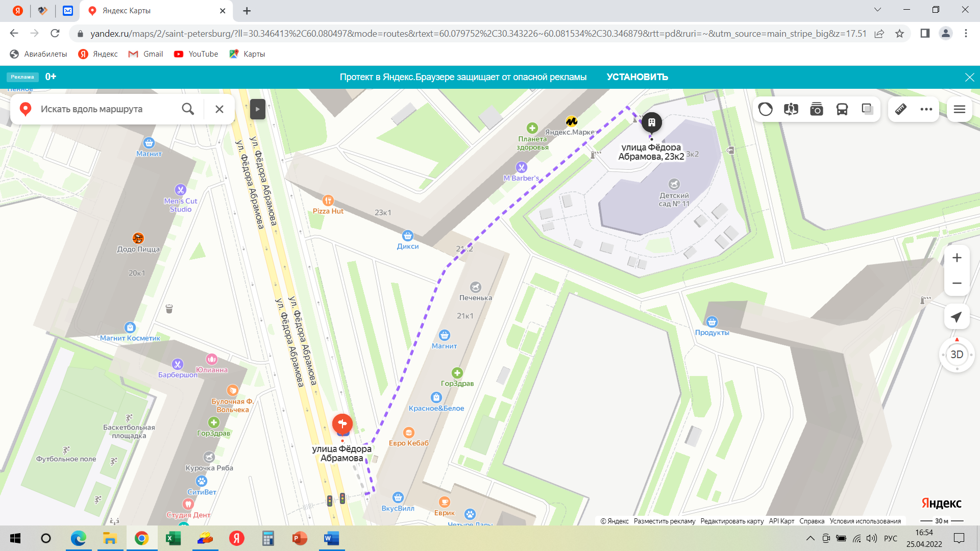Open map layers selector icon

pos(867,109)
